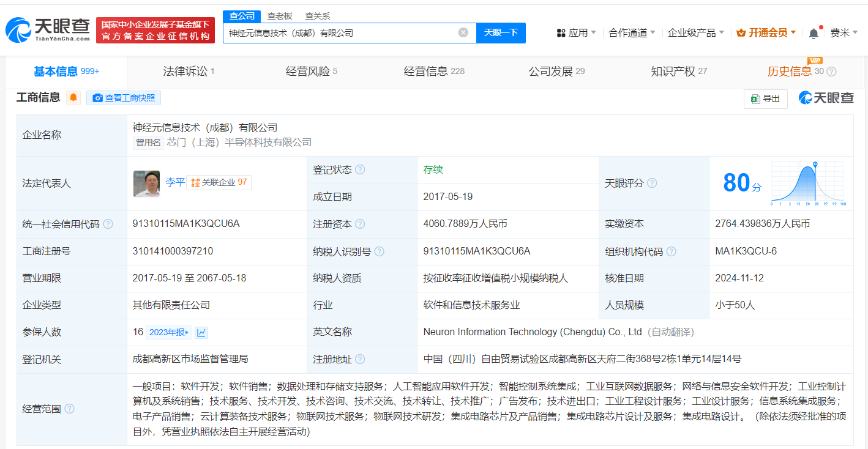Click the help icon beside 统一社会信用代码
This screenshot has height=449, width=868.
[x=108, y=224]
